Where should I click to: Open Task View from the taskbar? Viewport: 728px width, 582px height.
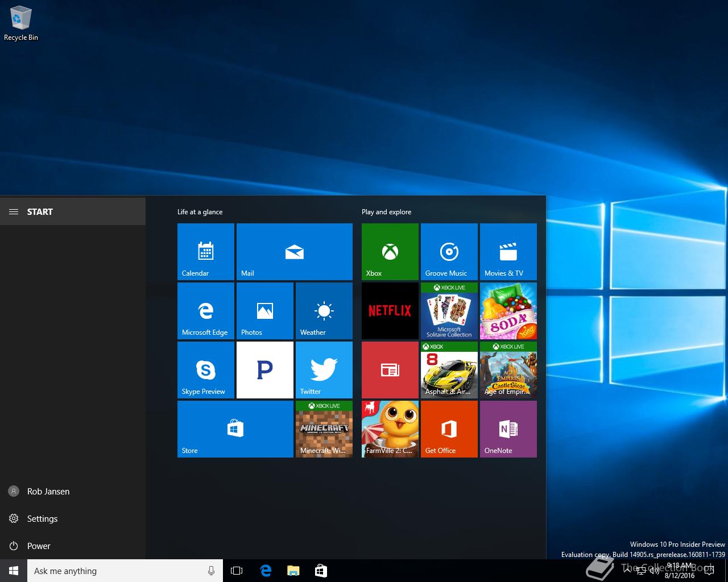click(237, 571)
